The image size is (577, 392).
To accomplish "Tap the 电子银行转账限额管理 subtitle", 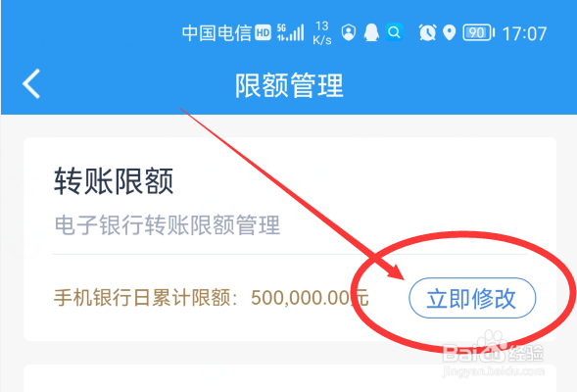I will coord(168,224).
